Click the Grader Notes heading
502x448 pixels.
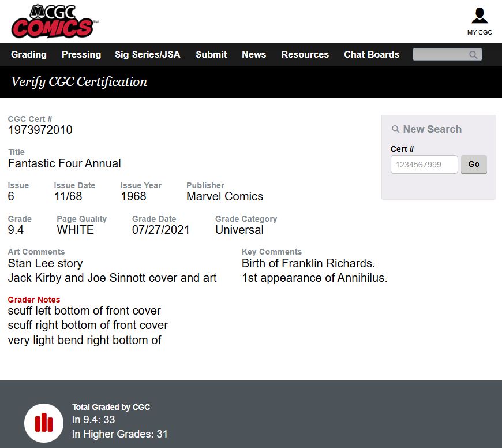click(34, 300)
